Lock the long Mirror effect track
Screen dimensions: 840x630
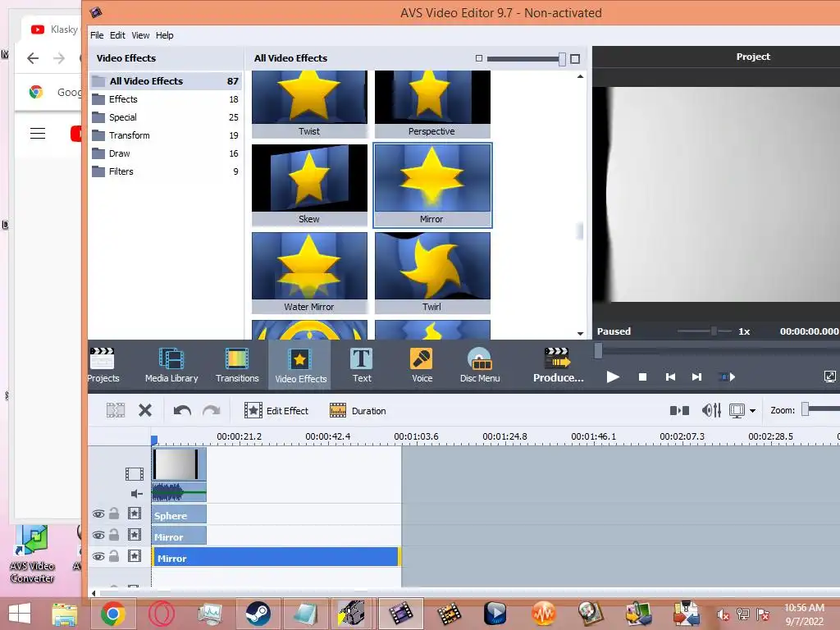(x=114, y=556)
